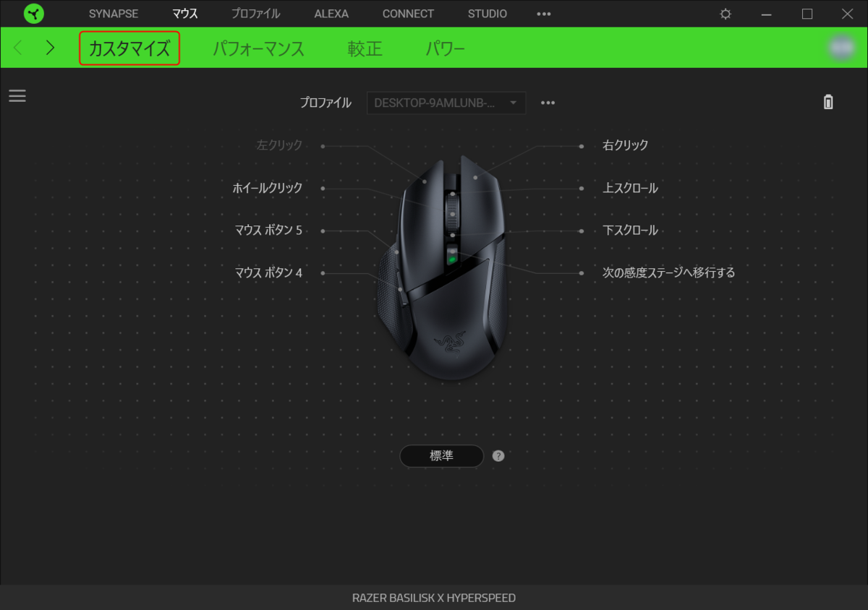Image resolution: width=868 pixels, height=610 pixels.
Task: Expand the profile DESKTOP-9AMLUNB dropdown
Action: tap(446, 103)
